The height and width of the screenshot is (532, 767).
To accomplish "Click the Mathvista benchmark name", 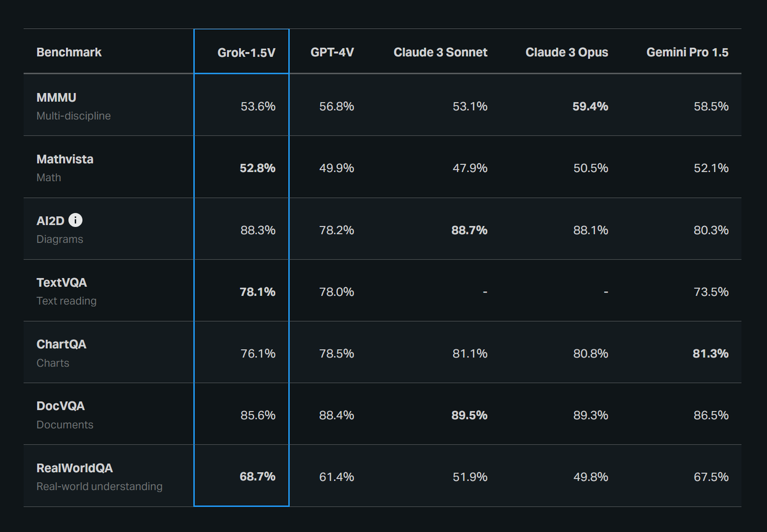I will coord(65,159).
